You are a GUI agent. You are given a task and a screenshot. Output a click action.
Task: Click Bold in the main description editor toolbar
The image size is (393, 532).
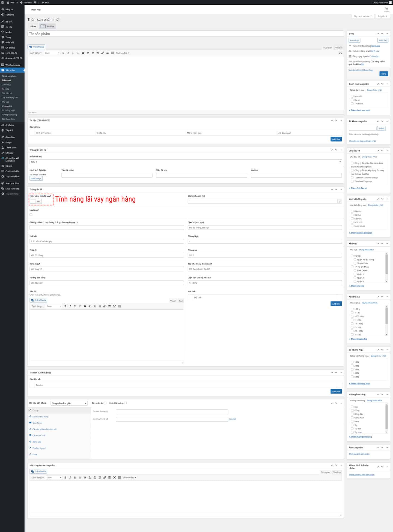pos(63,53)
